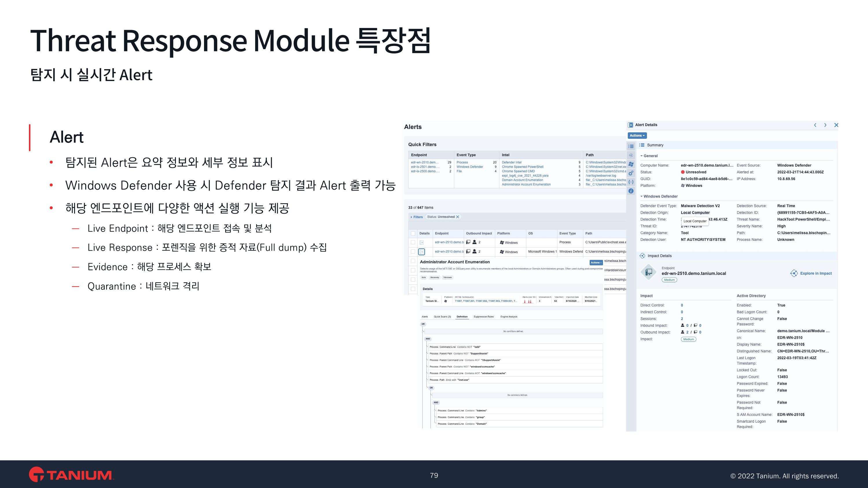Open the Actions dropdown in Alert Details
Image resolution: width=868 pixels, height=488 pixels.
[637, 135]
